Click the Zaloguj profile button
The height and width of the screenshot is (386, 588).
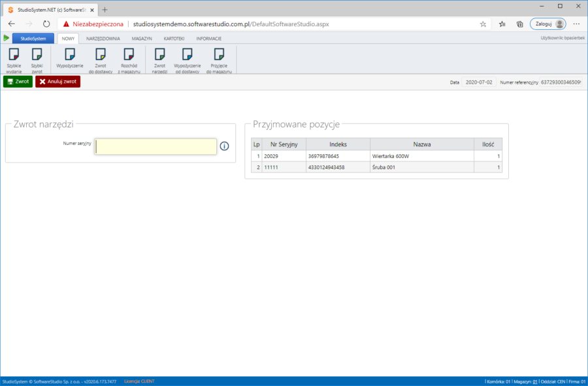[547, 24]
